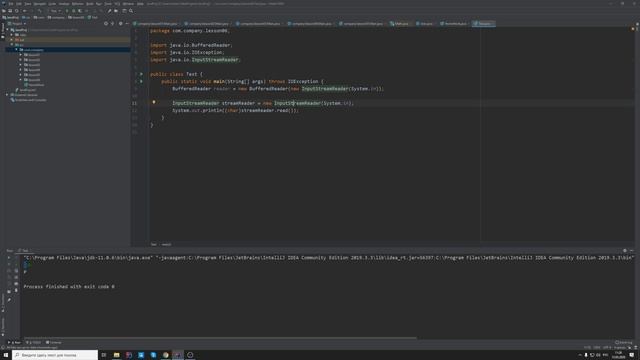640x360 pixels.
Task: Expand the lesson01 package node
Action: pyautogui.click(x=21, y=55)
